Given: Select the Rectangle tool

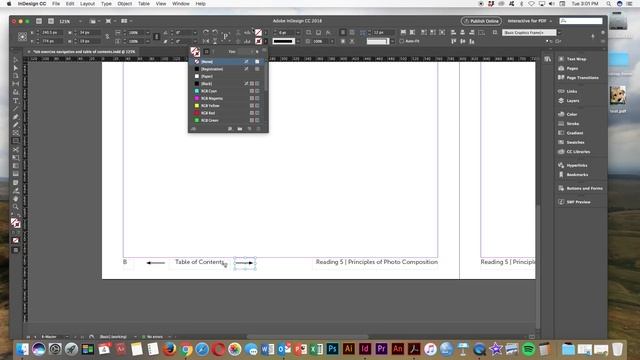Looking at the screenshot, I should [16, 141].
